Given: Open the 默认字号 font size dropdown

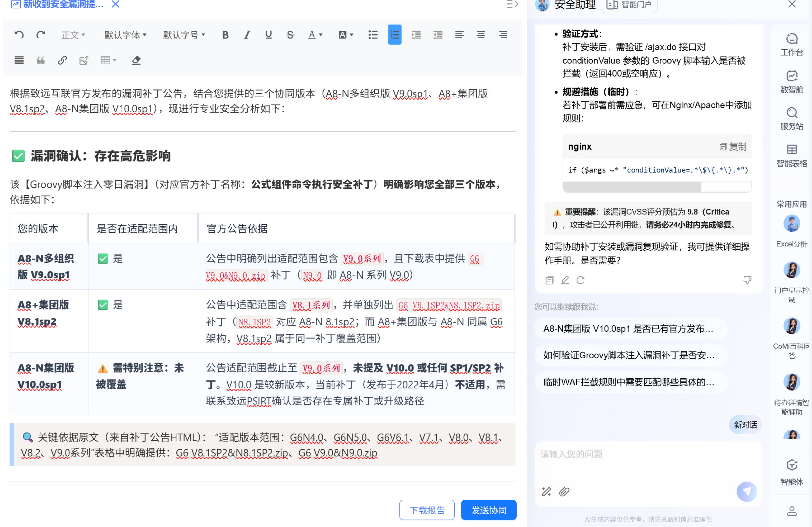Looking at the screenshot, I should pyautogui.click(x=184, y=35).
